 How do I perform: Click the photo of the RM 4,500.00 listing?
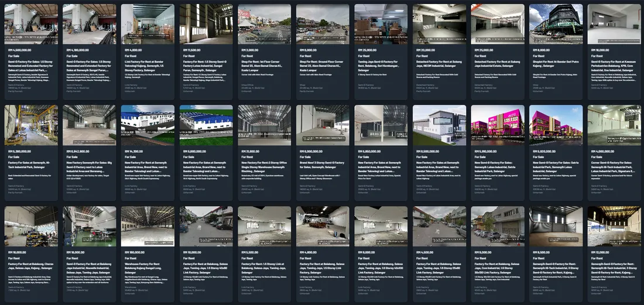click(440, 226)
